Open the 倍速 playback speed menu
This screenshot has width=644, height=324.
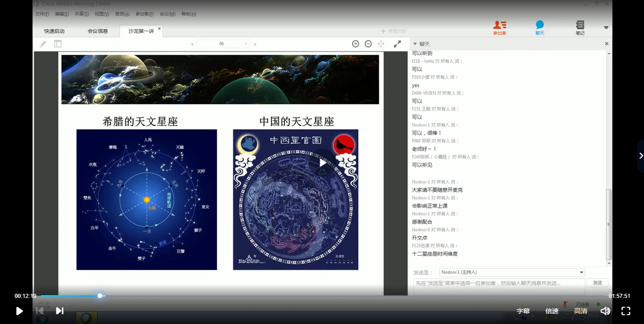[552, 311]
